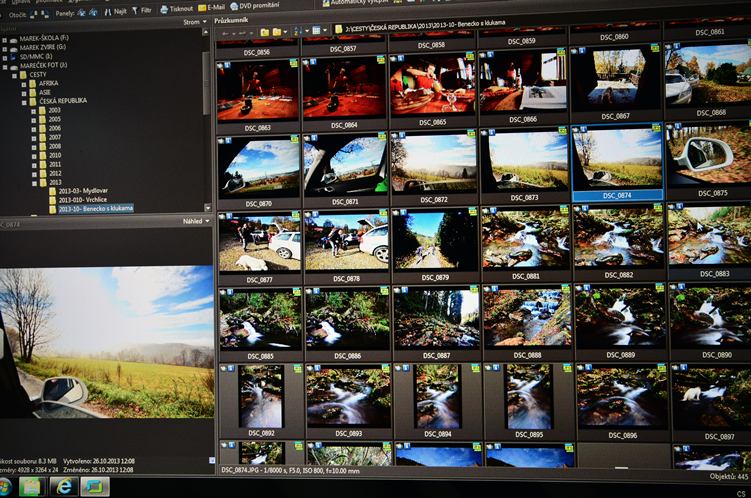Expand the SD/MMC (I:) drive
The height and width of the screenshot is (498, 751).
[5, 58]
